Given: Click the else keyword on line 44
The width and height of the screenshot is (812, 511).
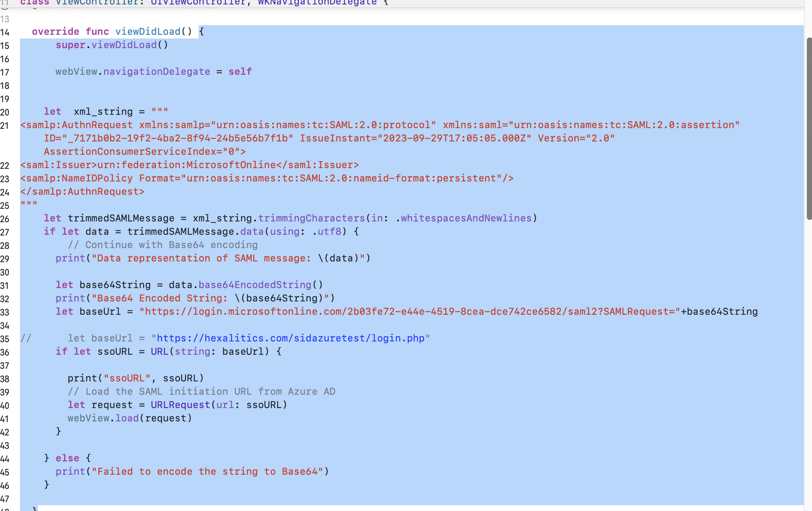Looking at the screenshot, I should [x=67, y=458].
